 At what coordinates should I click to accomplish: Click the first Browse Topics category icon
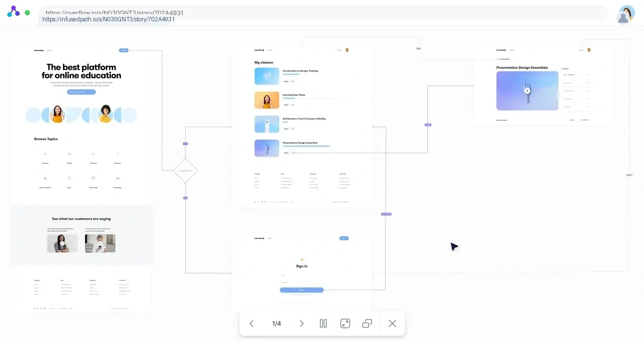click(x=45, y=154)
